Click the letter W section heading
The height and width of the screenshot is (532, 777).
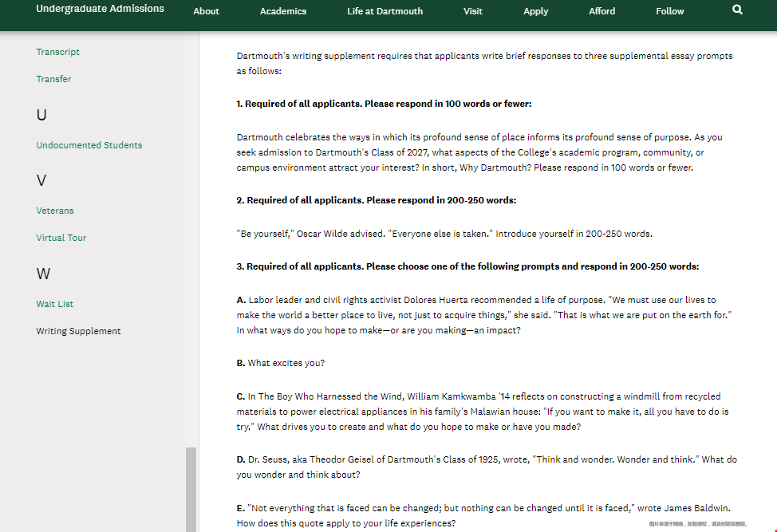click(43, 274)
